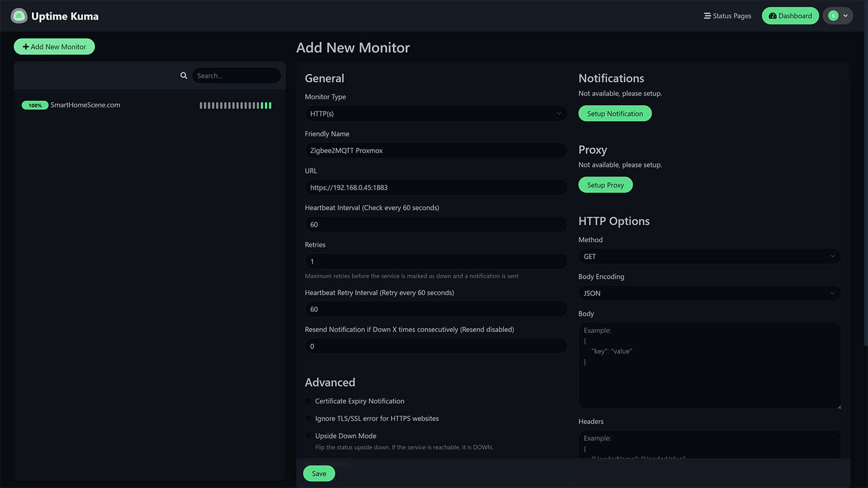The height and width of the screenshot is (488, 868).
Task: Enable Ignore TLS/SSL error for HTTPS websites
Action: pos(308,418)
